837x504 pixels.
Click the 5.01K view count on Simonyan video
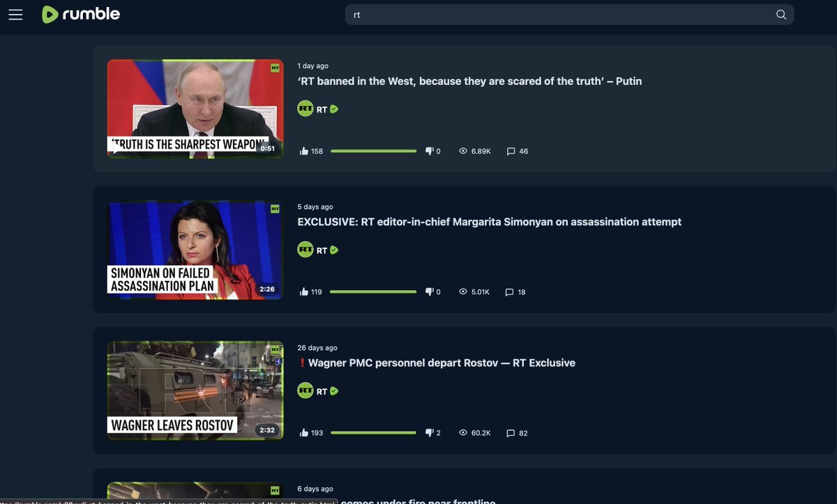coord(474,292)
